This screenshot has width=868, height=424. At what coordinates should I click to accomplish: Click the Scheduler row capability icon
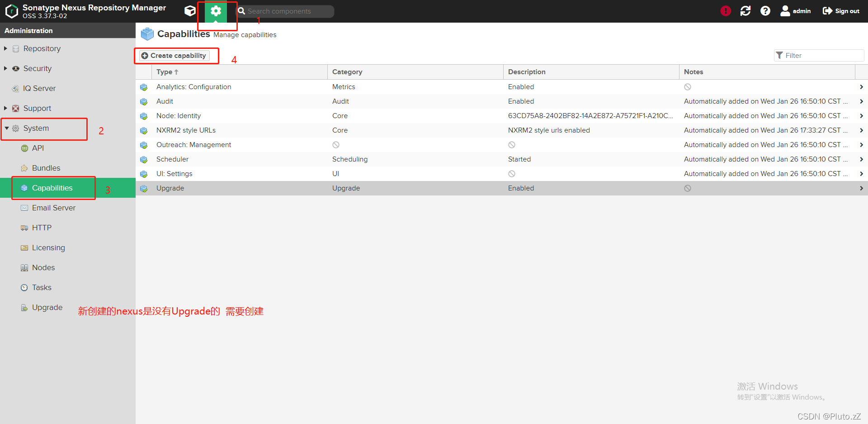[x=144, y=160]
